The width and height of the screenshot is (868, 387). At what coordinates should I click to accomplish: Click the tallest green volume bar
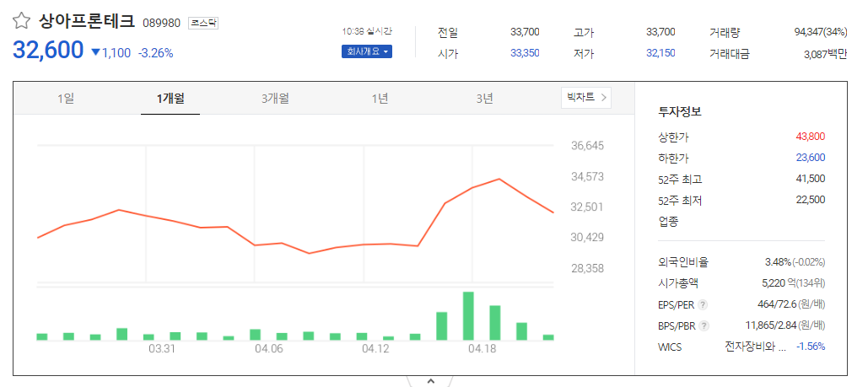(x=468, y=315)
